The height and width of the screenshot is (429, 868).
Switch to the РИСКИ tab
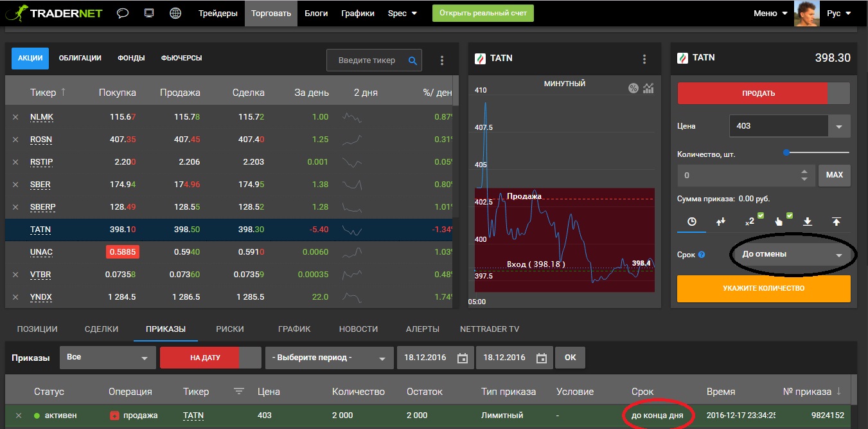pyautogui.click(x=230, y=329)
